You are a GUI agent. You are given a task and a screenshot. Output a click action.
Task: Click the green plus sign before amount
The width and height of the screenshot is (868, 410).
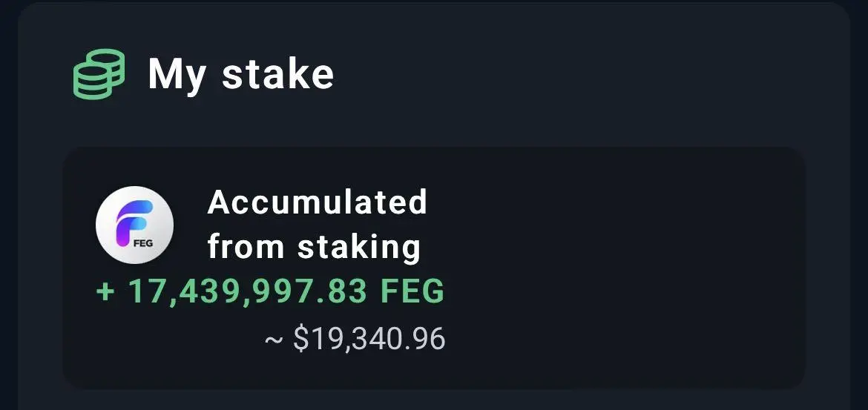[x=105, y=291]
